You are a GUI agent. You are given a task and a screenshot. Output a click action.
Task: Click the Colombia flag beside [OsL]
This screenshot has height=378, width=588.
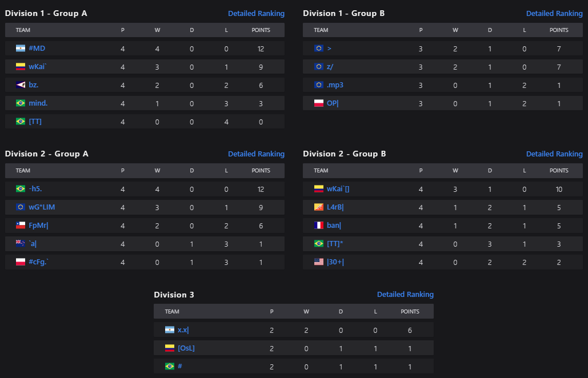tap(170, 348)
